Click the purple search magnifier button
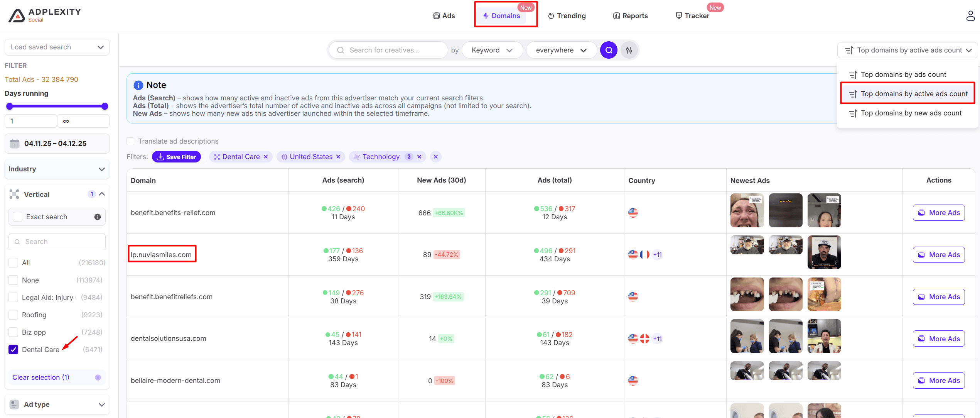Image resolution: width=980 pixels, height=418 pixels. click(x=609, y=50)
